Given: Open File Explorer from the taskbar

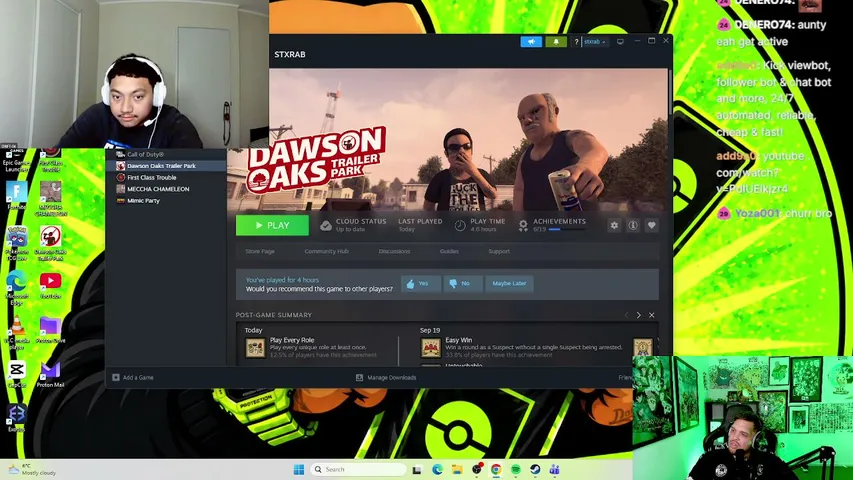Looking at the screenshot, I should pos(456,469).
